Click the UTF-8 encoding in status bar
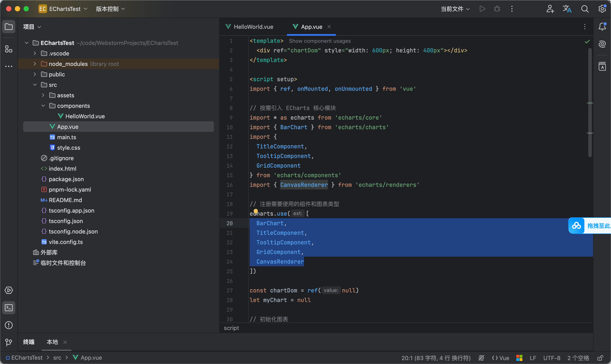Image resolution: width=611 pixels, height=364 pixels. click(551, 358)
